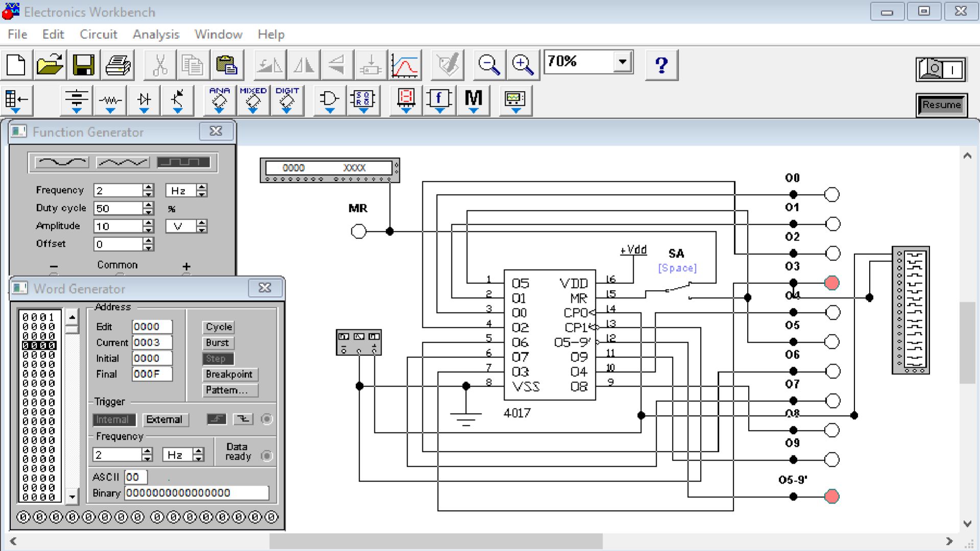Display analysis graphs icon
This screenshot has width=980, height=551.
point(405,65)
